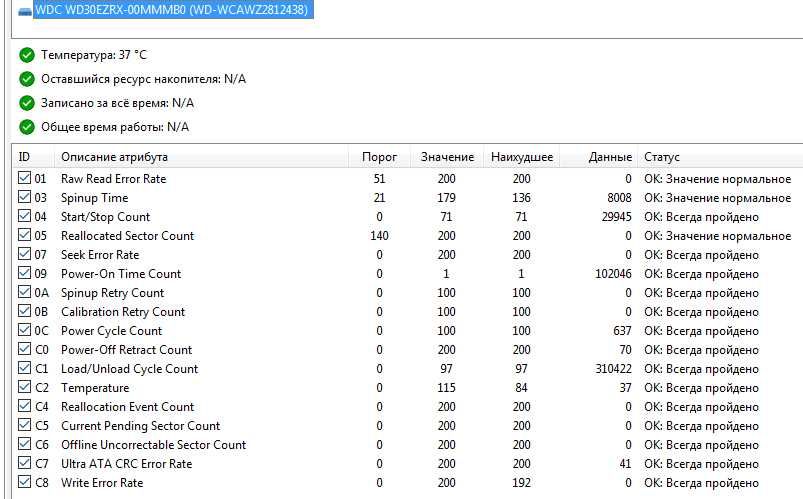
Task: Toggle the C8 Write Error Rate checkbox
Action: (x=24, y=481)
